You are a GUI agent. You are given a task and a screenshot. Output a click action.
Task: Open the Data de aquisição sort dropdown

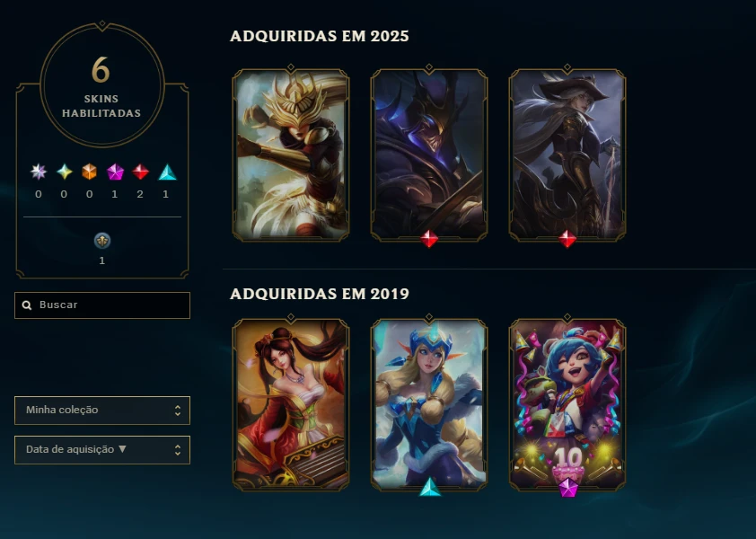[102, 450]
